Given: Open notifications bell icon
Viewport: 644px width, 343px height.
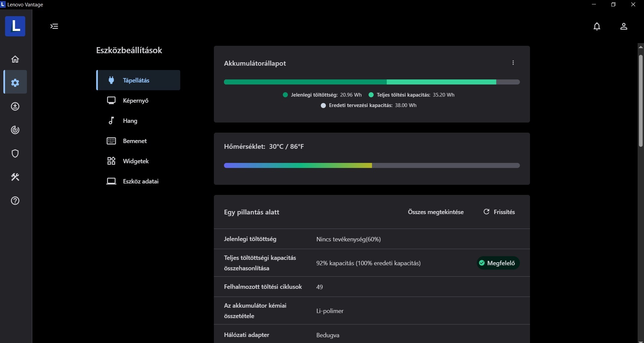Looking at the screenshot, I should [x=597, y=27].
